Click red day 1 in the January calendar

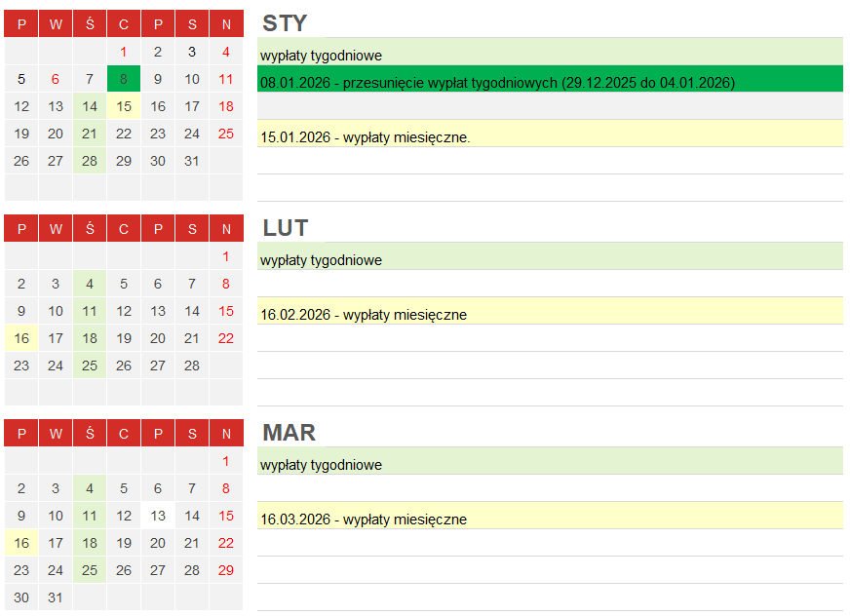[124, 52]
